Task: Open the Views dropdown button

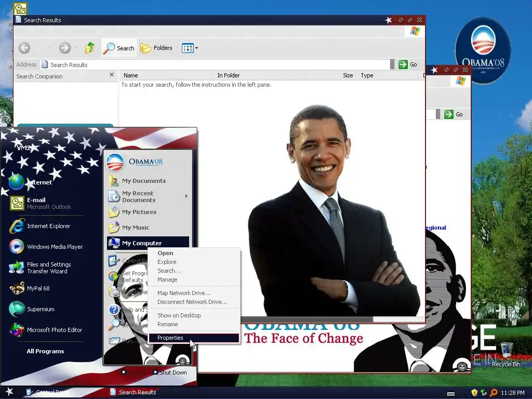Action: click(190, 48)
